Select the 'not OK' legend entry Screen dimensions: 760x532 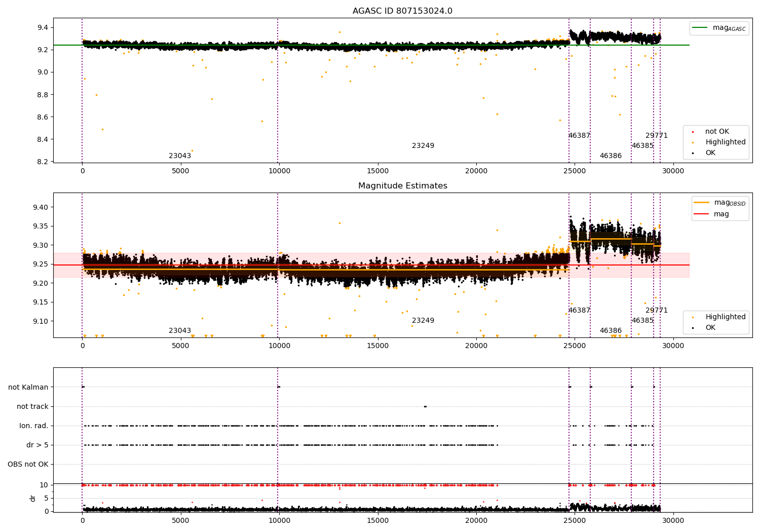click(717, 132)
